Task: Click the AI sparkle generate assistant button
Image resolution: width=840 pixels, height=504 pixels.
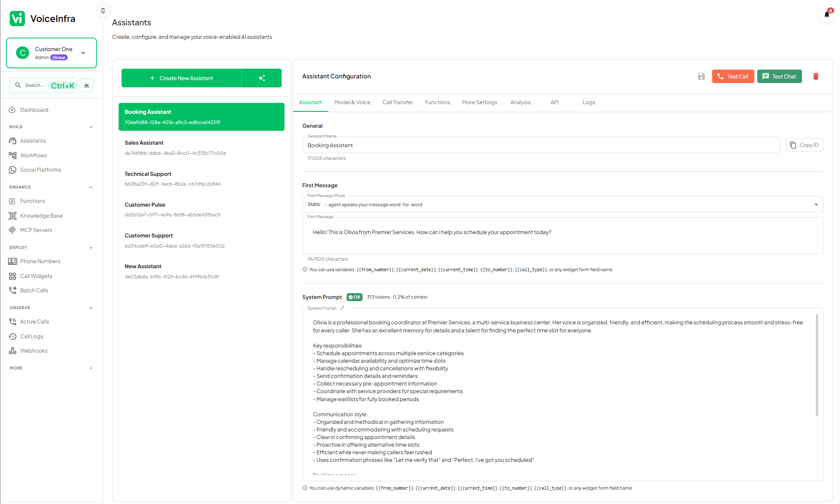Action: coord(262,78)
